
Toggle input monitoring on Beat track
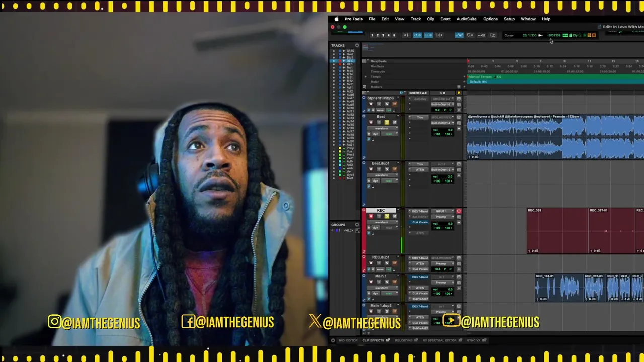point(379,122)
